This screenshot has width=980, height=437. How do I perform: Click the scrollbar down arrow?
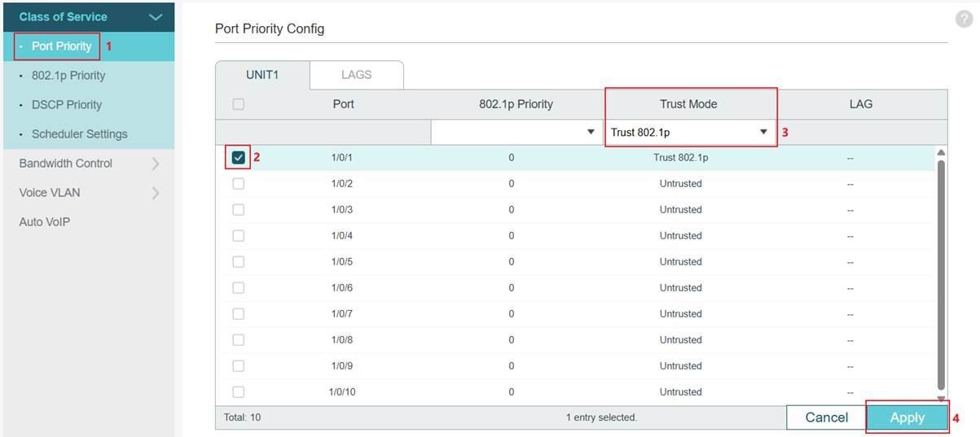click(x=942, y=399)
